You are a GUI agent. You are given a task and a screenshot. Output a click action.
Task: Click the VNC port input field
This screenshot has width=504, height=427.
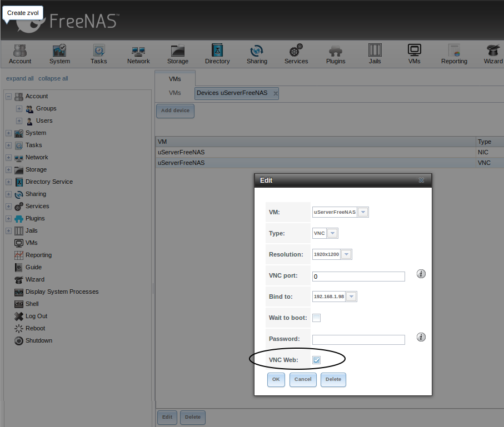click(x=358, y=277)
